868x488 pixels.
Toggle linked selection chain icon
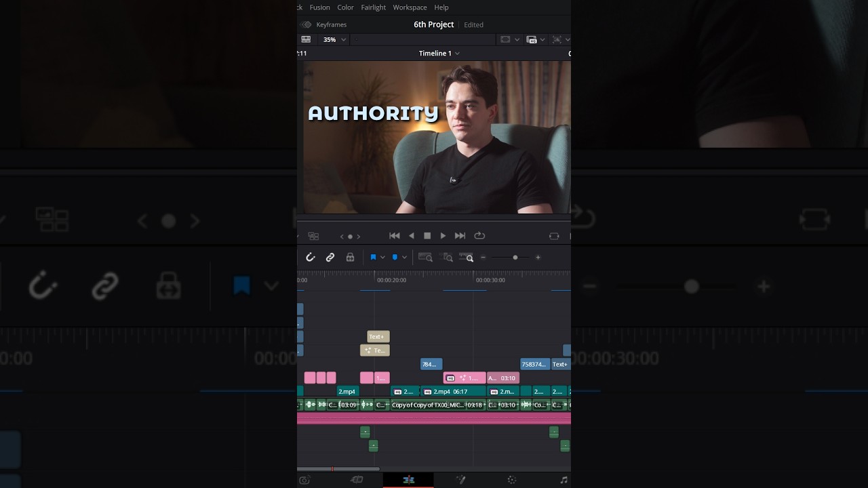pyautogui.click(x=330, y=258)
